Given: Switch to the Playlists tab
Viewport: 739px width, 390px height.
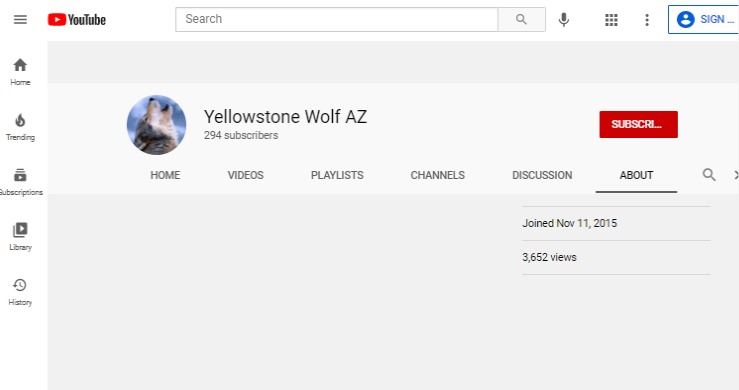Looking at the screenshot, I should point(337,175).
